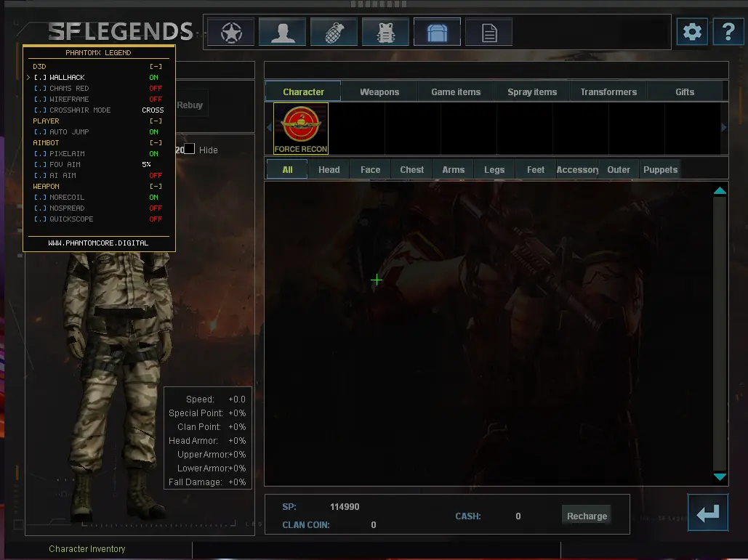Screen dimensions: 748x560
Task: Click the CASH label
Action: [x=468, y=516]
